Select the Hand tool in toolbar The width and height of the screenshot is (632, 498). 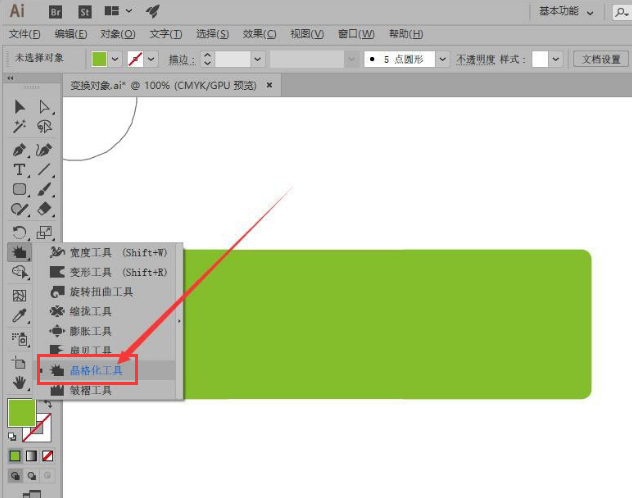20,382
